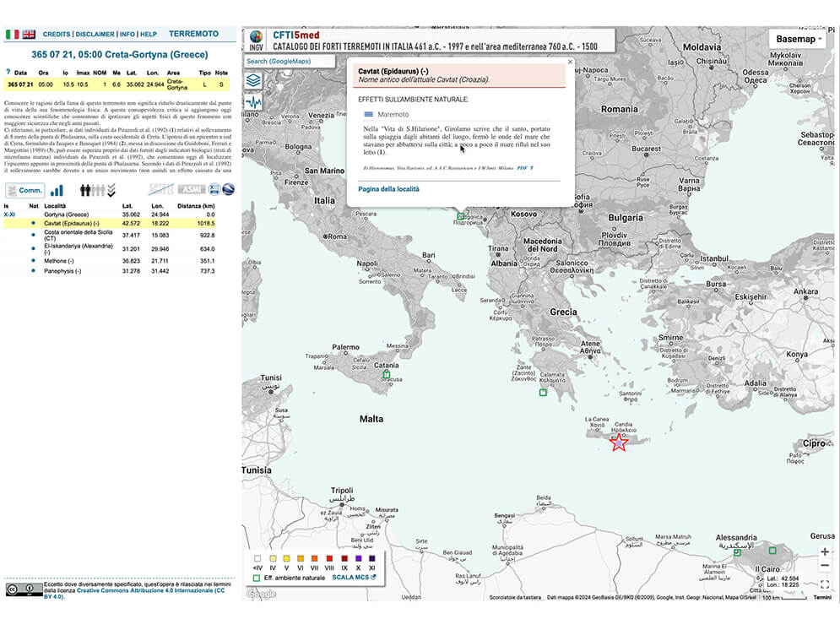Export data with the XLS icon
The image size is (840, 630).
[x=214, y=189]
